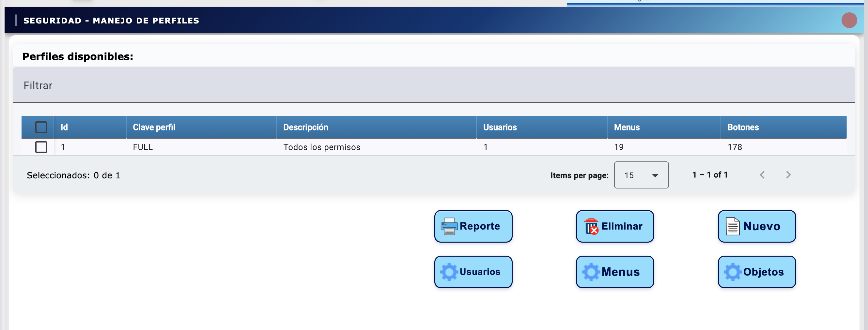The height and width of the screenshot is (330, 868).
Task: Go to previous page with left chevron
Action: pyautogui.click(x=762, y=175)
